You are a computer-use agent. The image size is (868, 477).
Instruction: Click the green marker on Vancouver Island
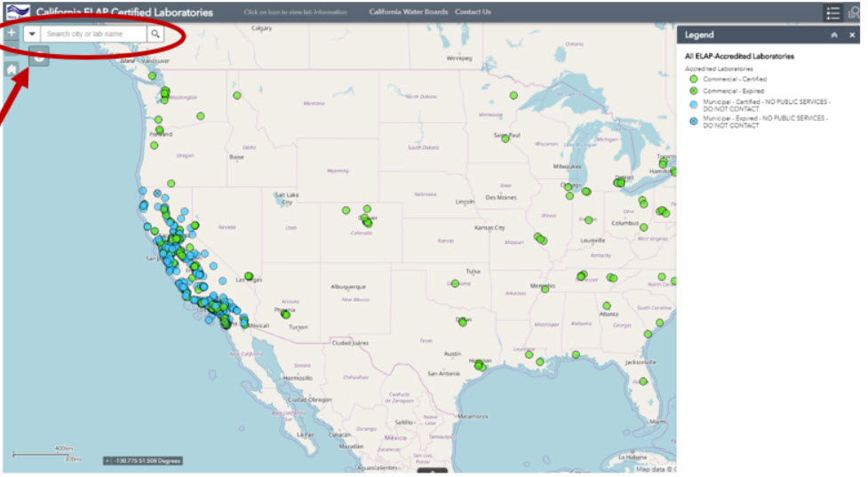(152, 76)
